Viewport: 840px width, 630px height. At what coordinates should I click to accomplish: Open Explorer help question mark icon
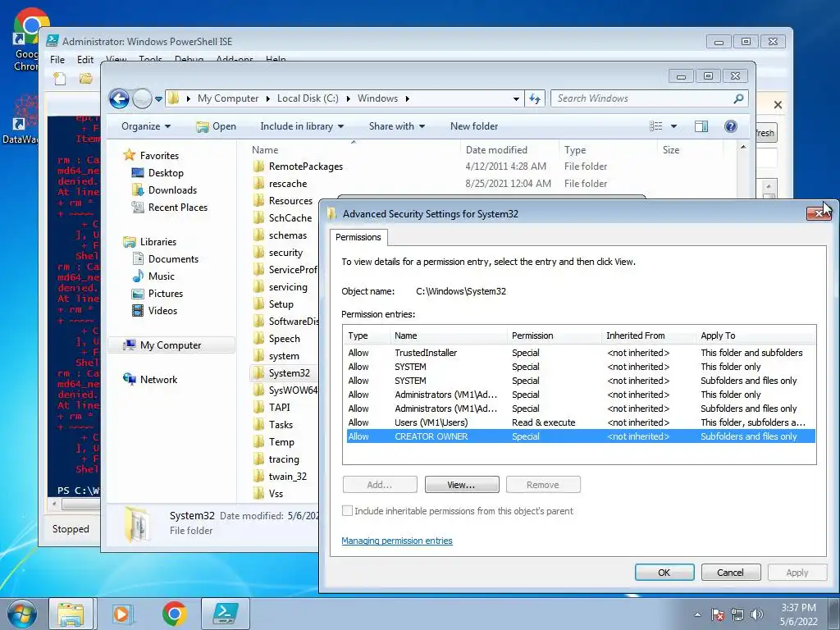click(731, 126)
